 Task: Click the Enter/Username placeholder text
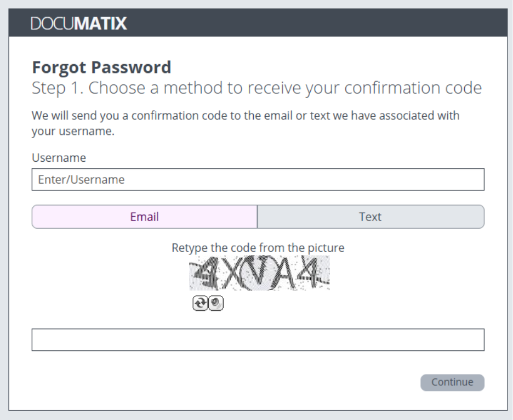pos(81,179)
